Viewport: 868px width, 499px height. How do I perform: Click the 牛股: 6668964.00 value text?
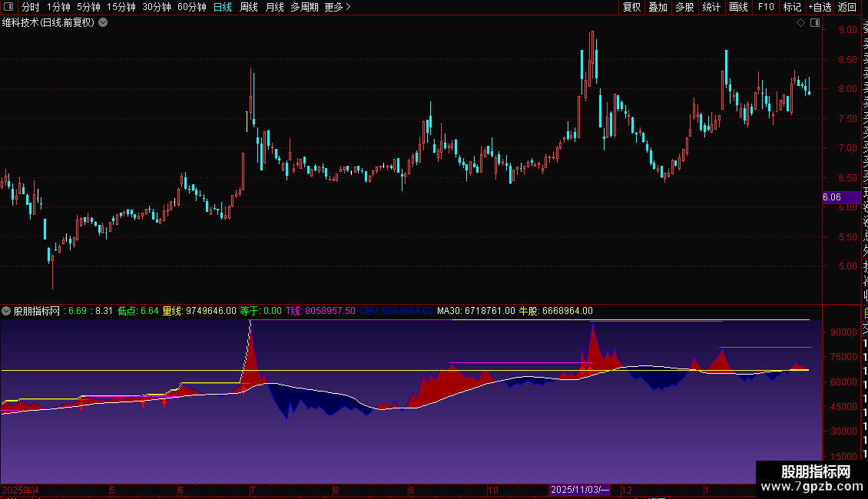(556, 311)
